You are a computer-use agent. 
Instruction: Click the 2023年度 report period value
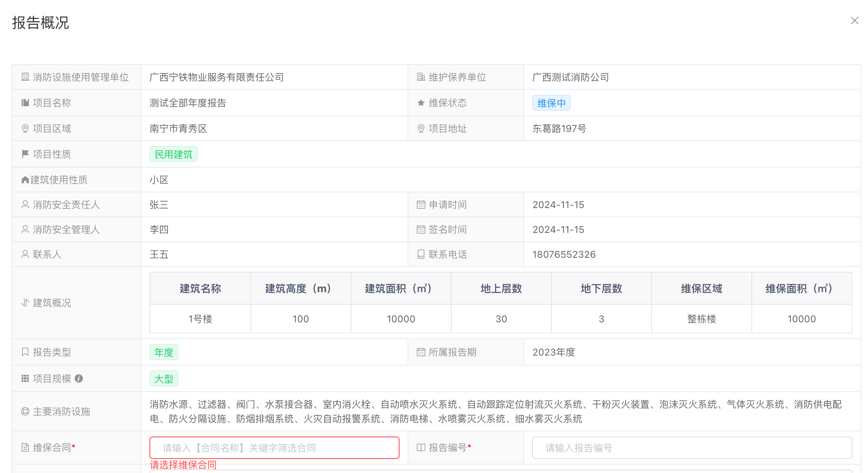click(x=554, y=352)
